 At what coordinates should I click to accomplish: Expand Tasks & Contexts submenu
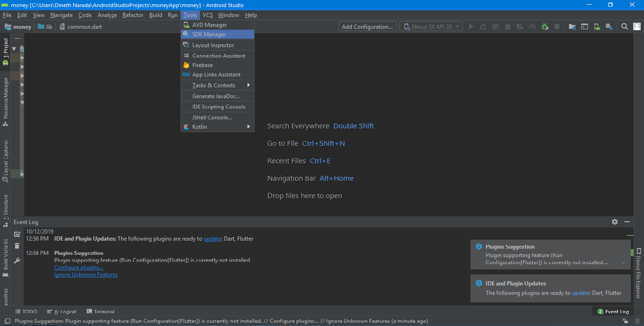point(217,85)
